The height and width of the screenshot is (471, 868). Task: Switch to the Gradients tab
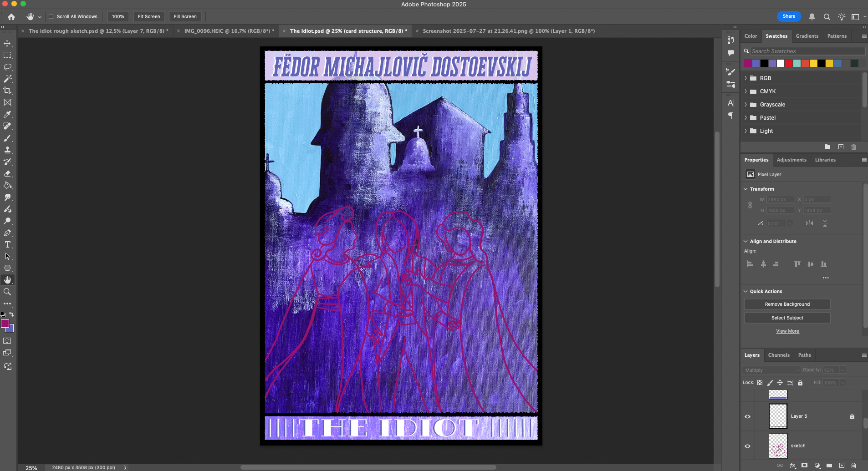pos(807,36)
